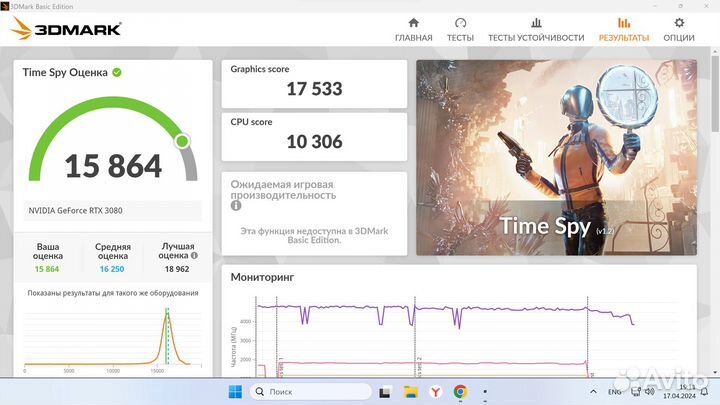The width and height of the screenshot is (720, 405).
Task: Open the Тесты устойчивости tab
Action: (536, 30)
